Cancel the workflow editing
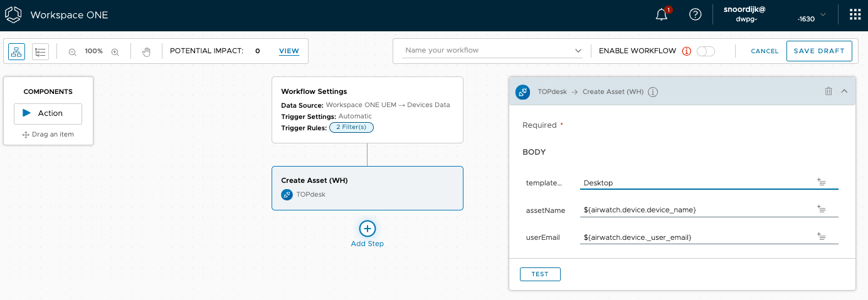868x300 pixels. [765, 51]
